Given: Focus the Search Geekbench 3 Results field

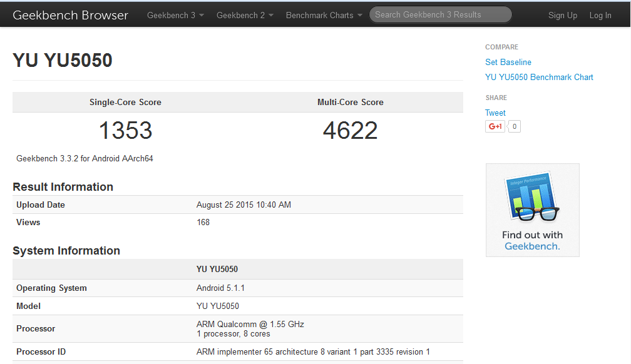Looking at the screenshot, I should click(440, 14).
